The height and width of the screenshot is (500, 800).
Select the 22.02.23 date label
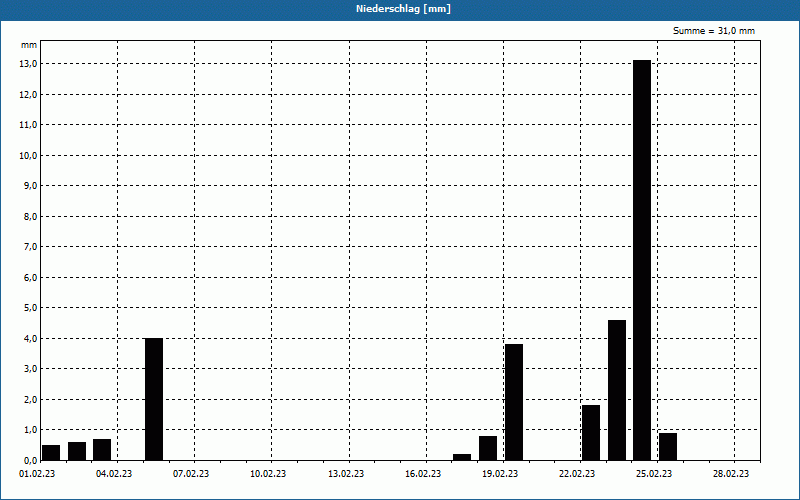[x=577, y=474]
